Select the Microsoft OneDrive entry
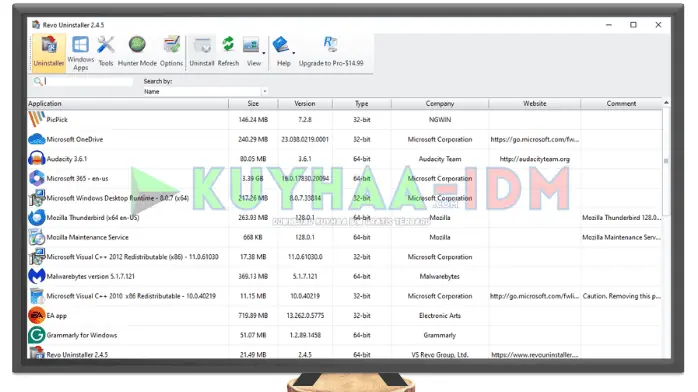The height and width of the screenshot is (392, 698). (x=75, y=139)
